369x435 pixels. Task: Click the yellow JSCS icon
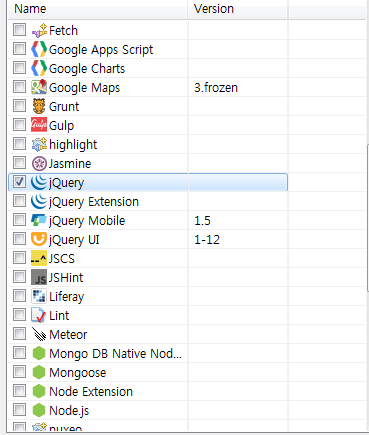[39, 258]
